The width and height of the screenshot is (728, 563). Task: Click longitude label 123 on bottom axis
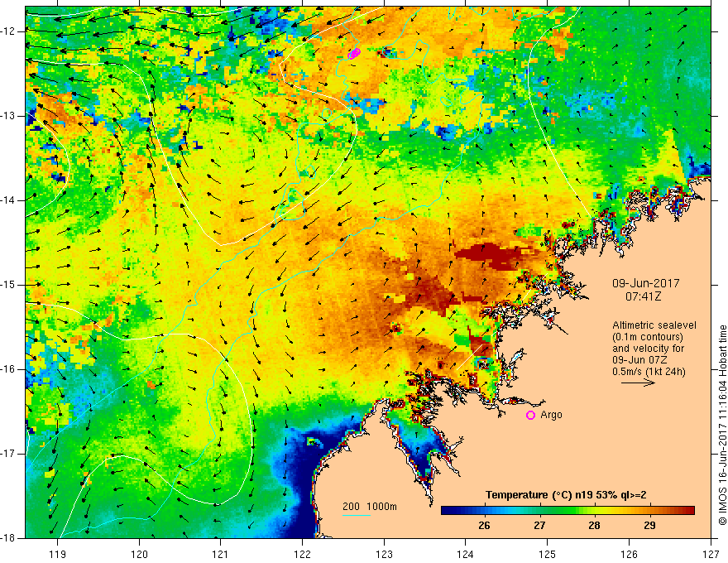[x=384, y=554]
